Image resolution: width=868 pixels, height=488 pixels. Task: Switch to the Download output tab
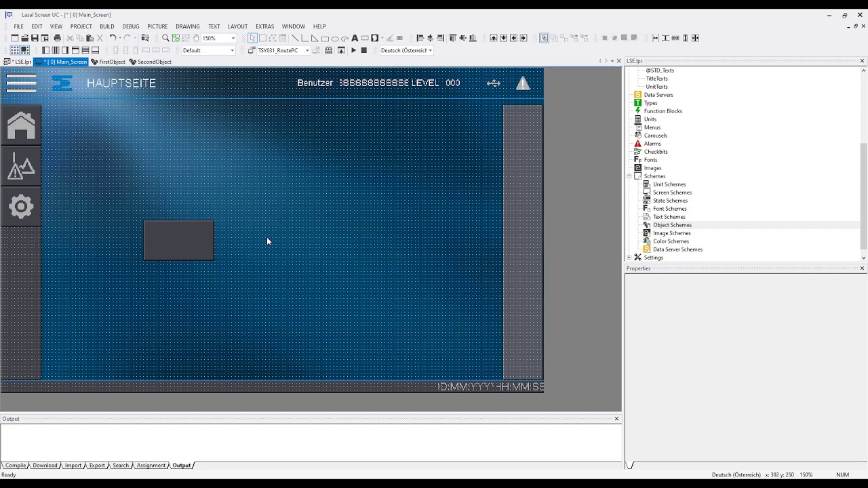(45, 466)
